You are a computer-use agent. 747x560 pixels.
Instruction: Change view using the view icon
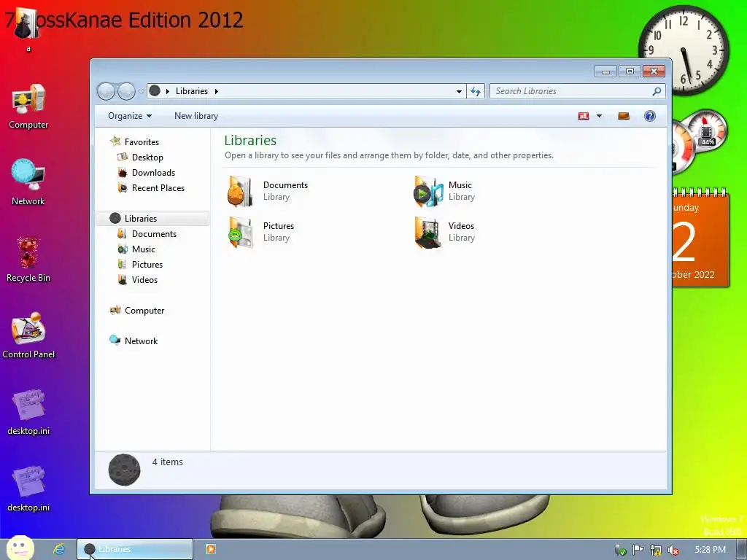pyautogui.click(x=583, y=116)
